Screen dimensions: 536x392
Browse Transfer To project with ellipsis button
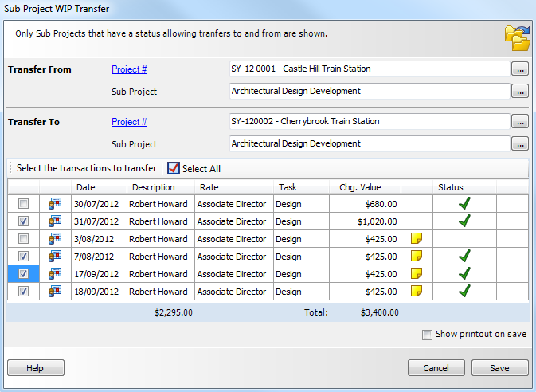[519, 122]
